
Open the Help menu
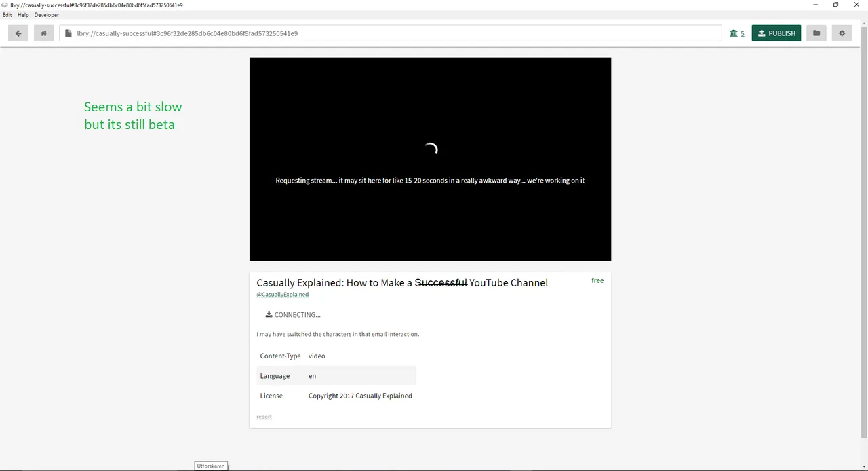tap(23, 15)
